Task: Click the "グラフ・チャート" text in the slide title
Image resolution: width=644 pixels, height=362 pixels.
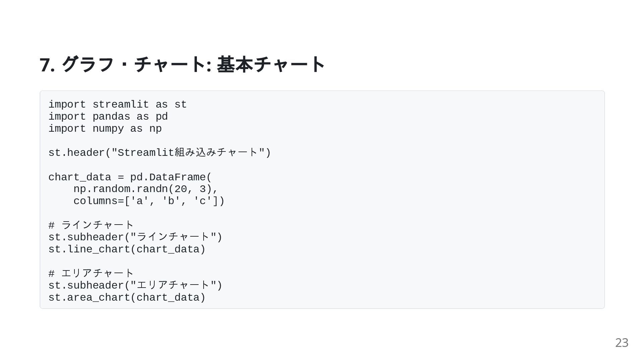Action: (x=133, y=64)
